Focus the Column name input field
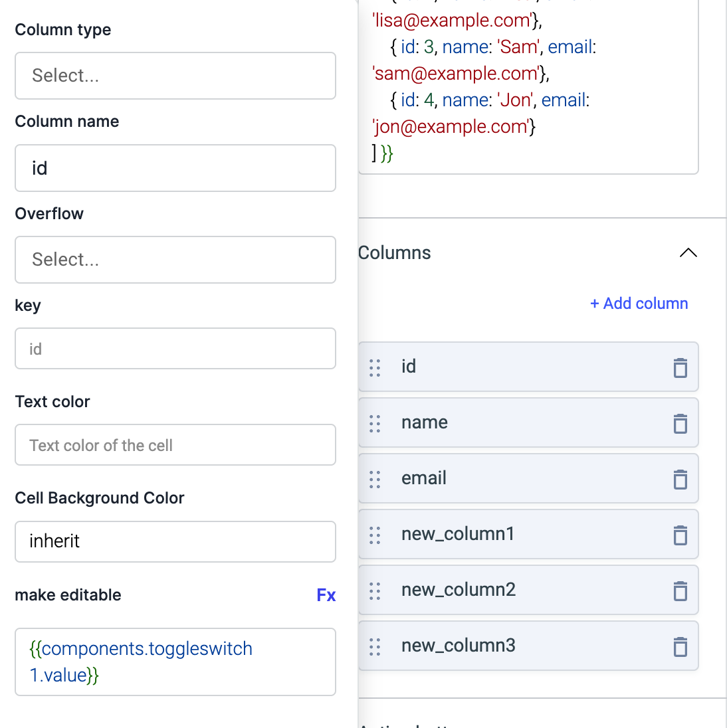Screen dimensions: 727x728 tap(175, 169)
